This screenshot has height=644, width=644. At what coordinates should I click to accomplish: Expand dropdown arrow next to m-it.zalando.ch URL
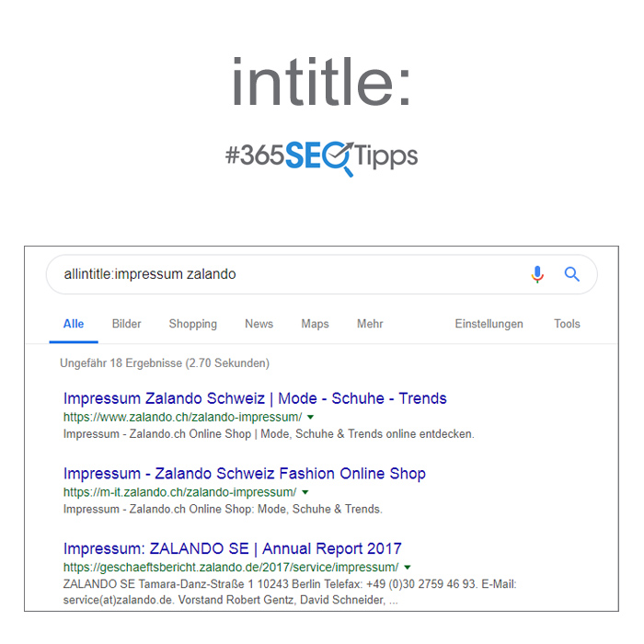point(305,492)
